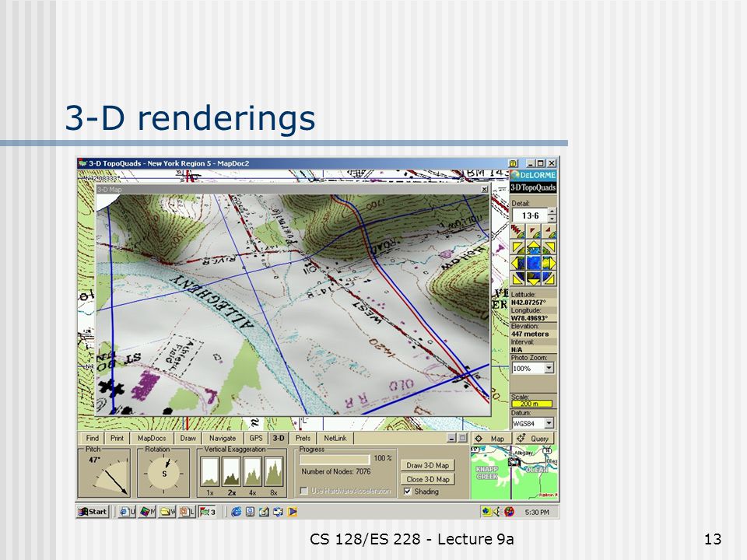Viewport: 747px width, 560px height.
Task: Click the overview map with Knapp Creek
Action: click(514, 472)
